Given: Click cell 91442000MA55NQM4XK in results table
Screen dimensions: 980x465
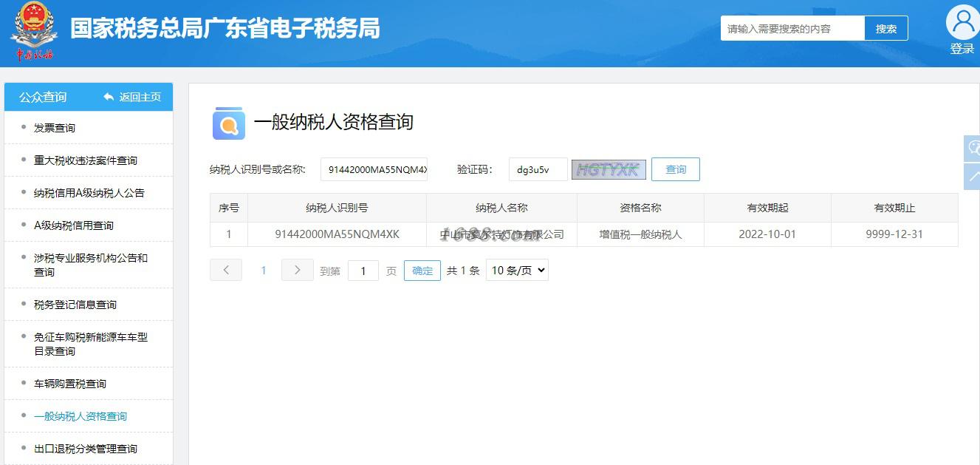Looking at the screenshot, I should tap(337, 234).
